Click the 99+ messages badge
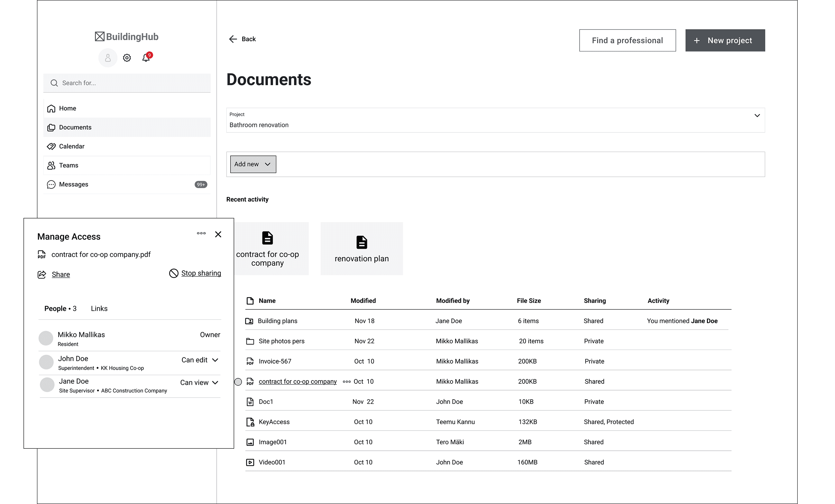The image size is (835, 504). 201,184
